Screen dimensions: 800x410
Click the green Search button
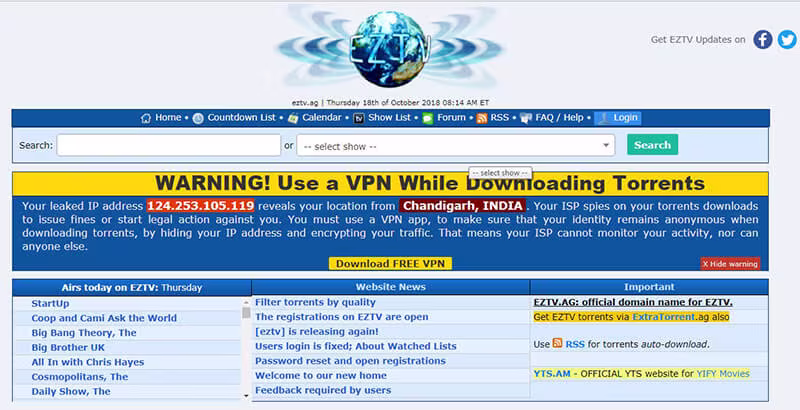click(x=653, y=145)
